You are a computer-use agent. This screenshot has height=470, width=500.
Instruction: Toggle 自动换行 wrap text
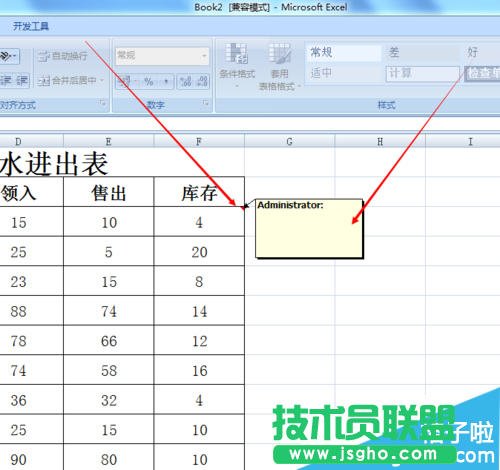tap(63, 56)
